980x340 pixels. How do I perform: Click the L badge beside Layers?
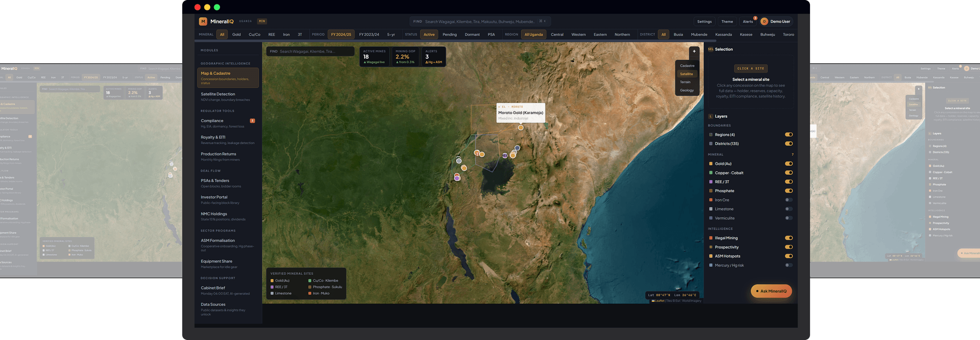(710, 116)
